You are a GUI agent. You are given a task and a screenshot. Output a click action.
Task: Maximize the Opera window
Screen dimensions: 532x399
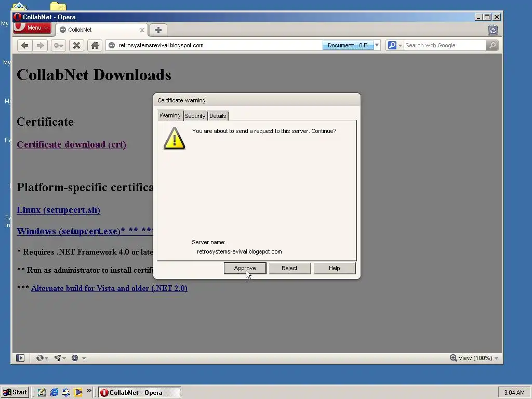coord(487,17)
